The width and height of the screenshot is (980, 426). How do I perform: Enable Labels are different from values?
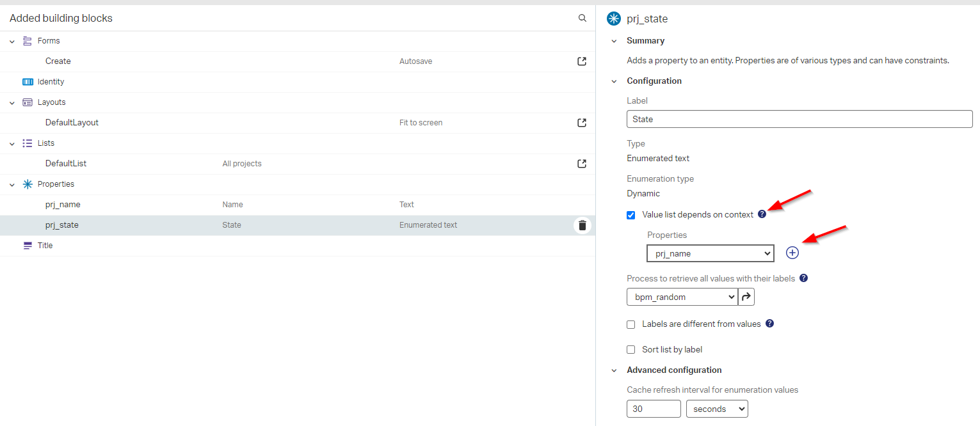[631, 324]
